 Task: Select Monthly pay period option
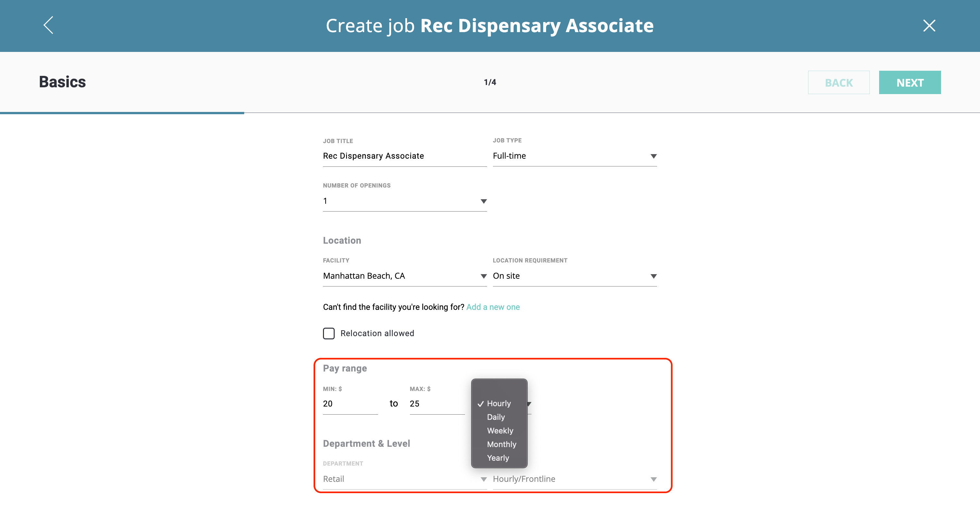[x=501, y=444]
